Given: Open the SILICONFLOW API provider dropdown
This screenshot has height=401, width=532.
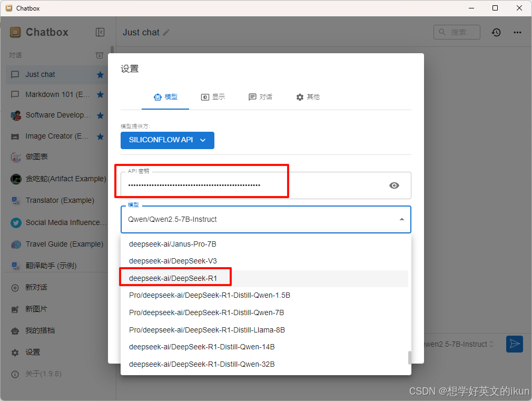Looking at the screenshot, I should click(168, 140).
